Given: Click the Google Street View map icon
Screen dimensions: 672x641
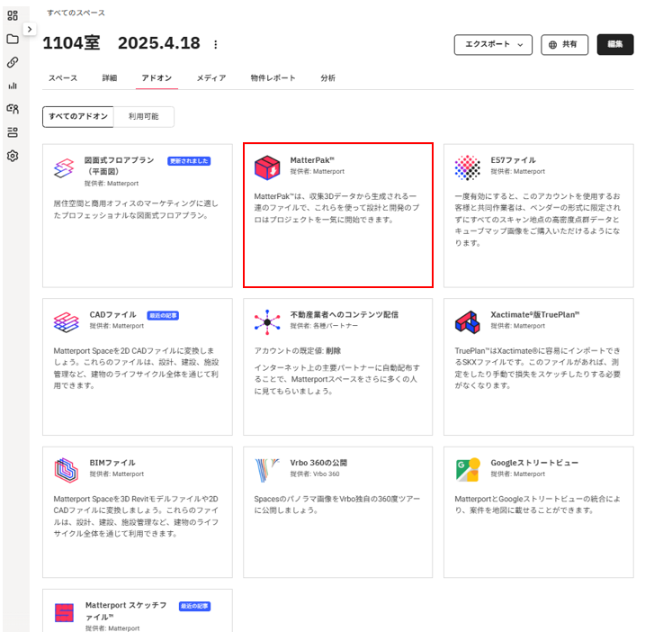Looking at the screenshot, I should (x=467, y=470).
